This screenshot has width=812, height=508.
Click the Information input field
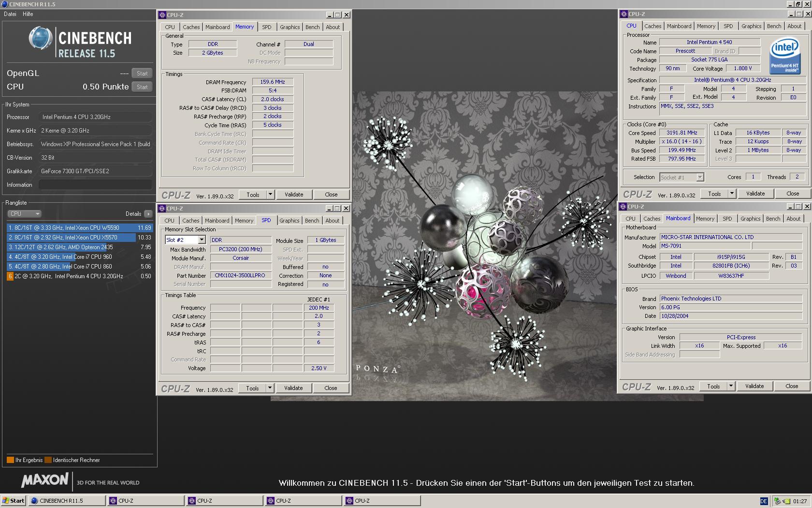(x=95, y=185)
